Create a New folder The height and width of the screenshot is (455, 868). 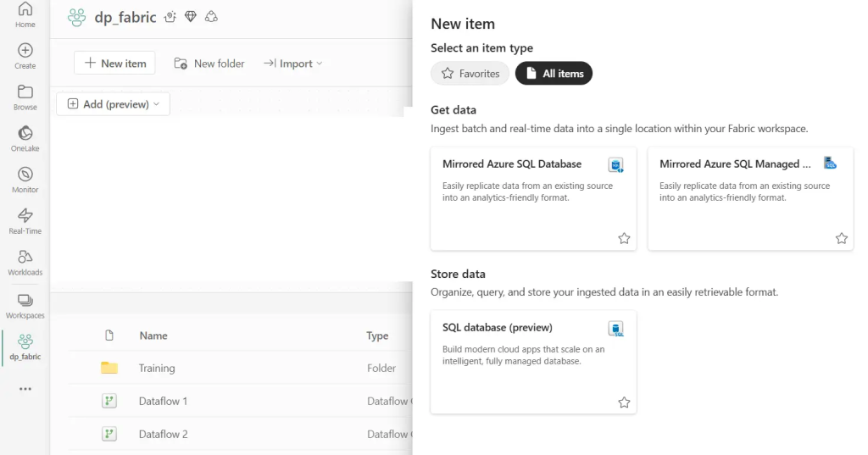(209, 64)
